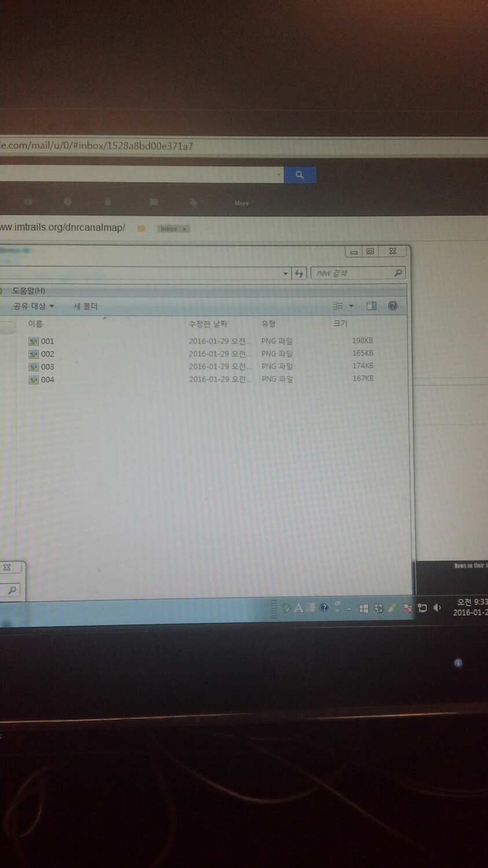Open the Gmail labels tag icon
This screenshot has height=868, width=488.
pos(194,202)
